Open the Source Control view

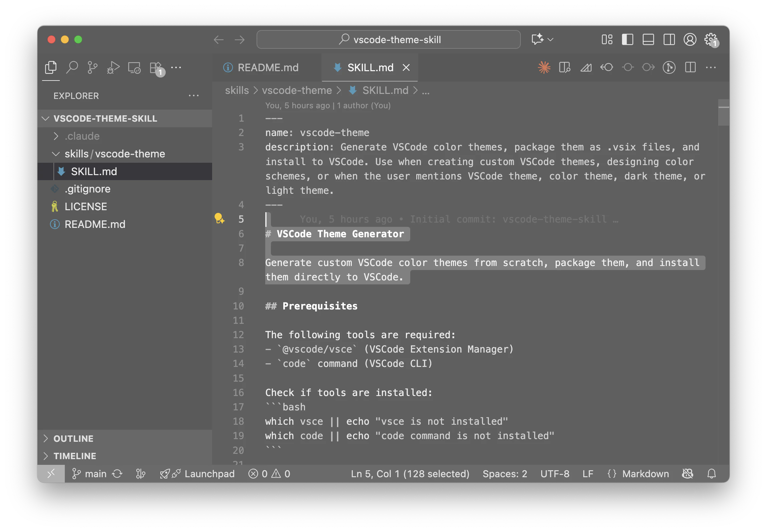coord(93,68)
